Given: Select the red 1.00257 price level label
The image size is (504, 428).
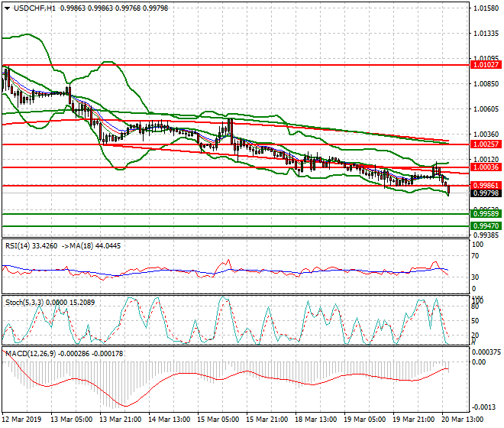Looking at the screenshot, I should pyautogui.click(x=486, y=144).
